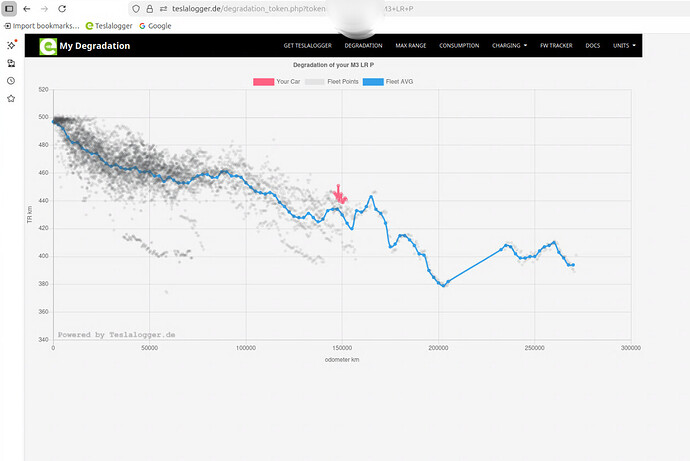The height and width of the screenshot is (461, 690).
Task: Click the padlock site security icon
Action: [149, 8]
